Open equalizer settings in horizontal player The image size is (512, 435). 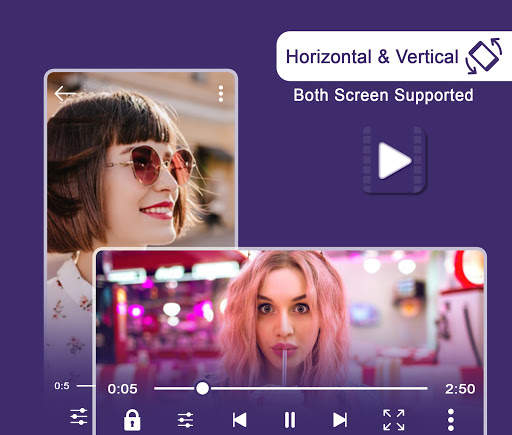[185, 420]
